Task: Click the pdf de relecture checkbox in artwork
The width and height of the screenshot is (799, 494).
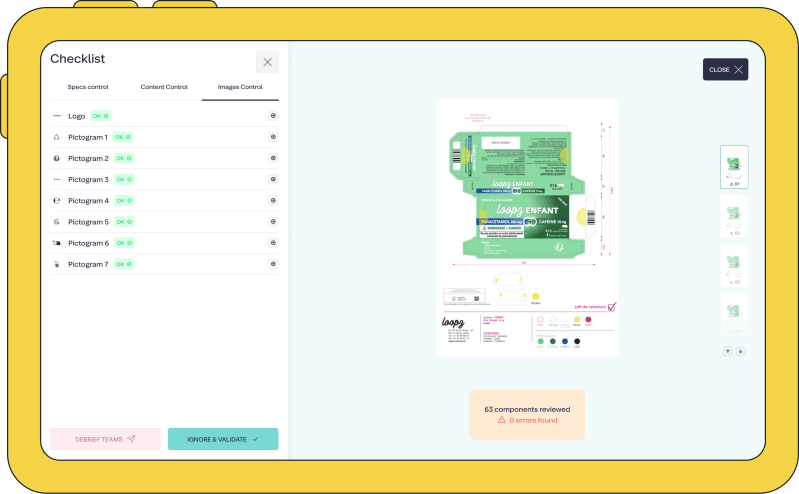Action: (x=611, y=306)
